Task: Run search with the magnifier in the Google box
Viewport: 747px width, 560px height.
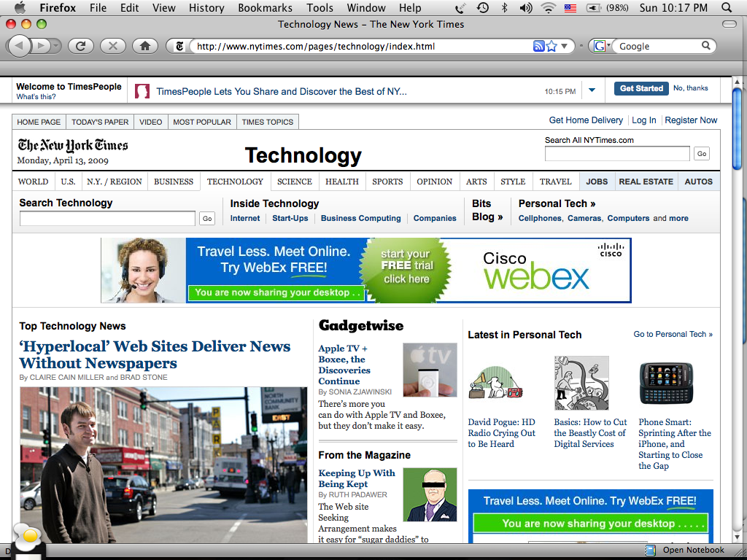Action: tap(706, 46)
